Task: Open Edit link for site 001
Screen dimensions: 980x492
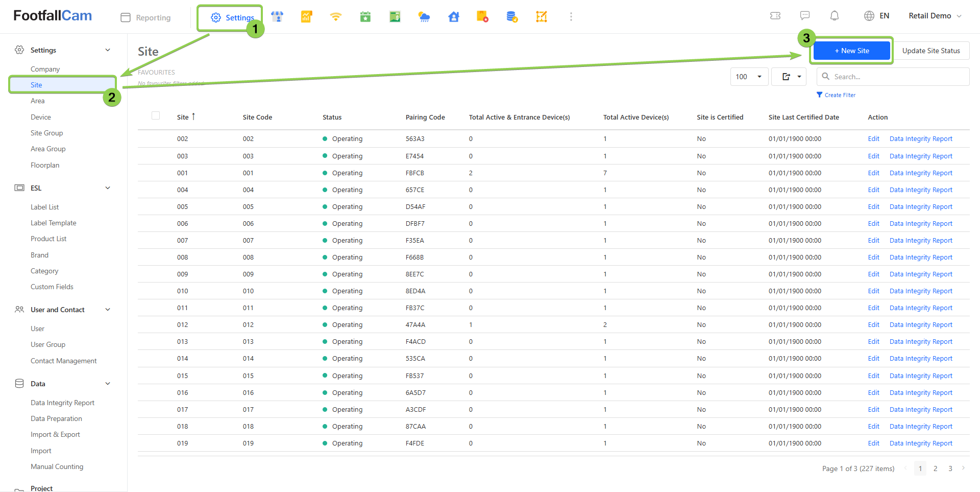Action: 873,173
